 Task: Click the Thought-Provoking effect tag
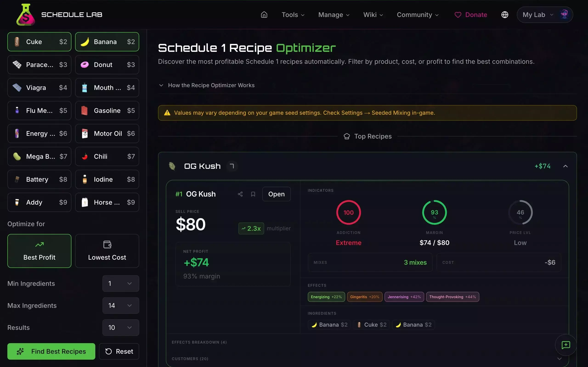point(452,297)
